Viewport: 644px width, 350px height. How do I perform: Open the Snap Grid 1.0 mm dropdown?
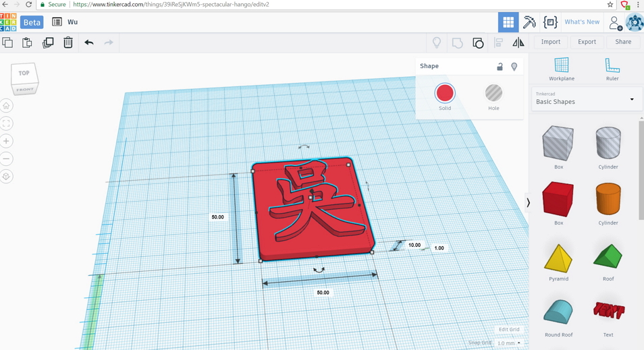click(509, 343)
